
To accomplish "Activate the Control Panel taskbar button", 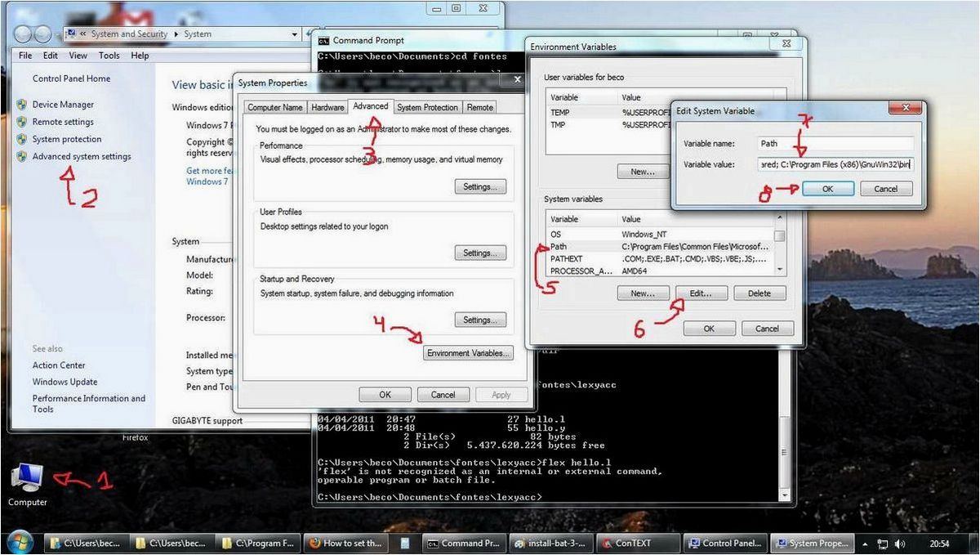I will (724, 543).
